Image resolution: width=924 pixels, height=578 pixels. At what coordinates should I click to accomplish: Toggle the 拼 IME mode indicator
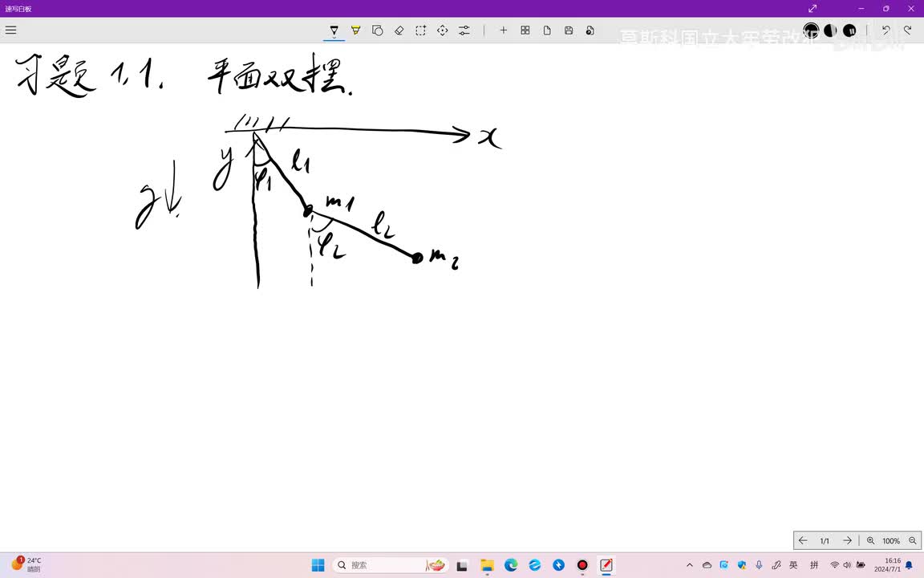(x=814, y=565)
